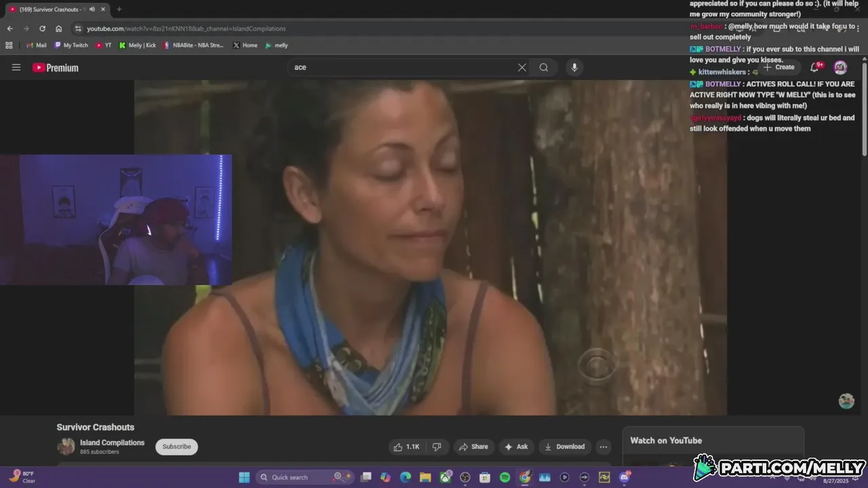Image resolution: width=868 pixels, height=488 pixels.
Task: Close the Survivor Crashouts tab
Action: click(x=102, y=9)
